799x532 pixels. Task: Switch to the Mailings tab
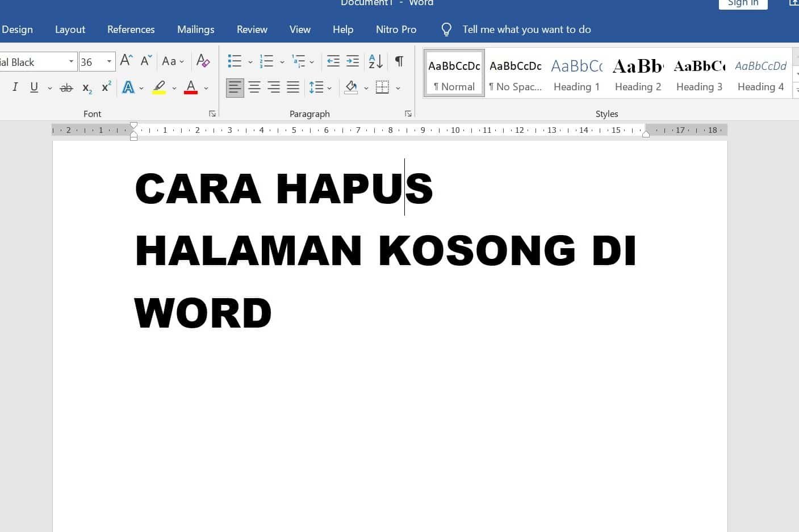click(195, 30)
